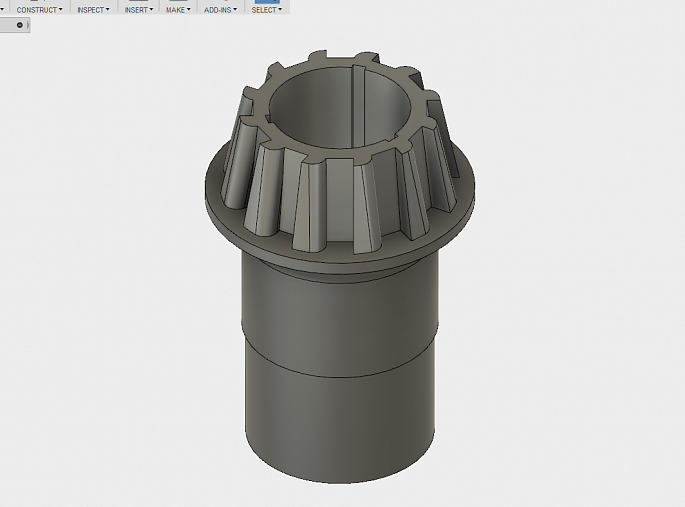Select the lower cylindrical shaft section
685x507 pixels.
pos(340,420)
